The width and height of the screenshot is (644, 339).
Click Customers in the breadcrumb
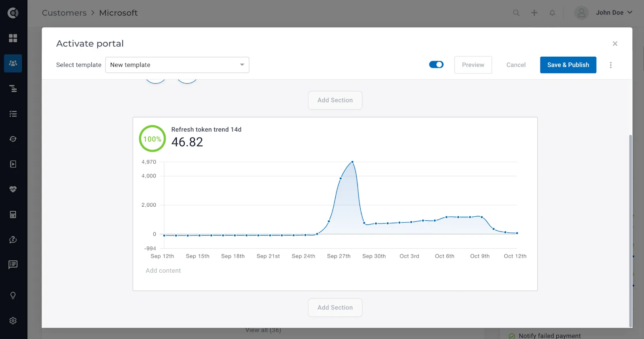click(64, 13)
